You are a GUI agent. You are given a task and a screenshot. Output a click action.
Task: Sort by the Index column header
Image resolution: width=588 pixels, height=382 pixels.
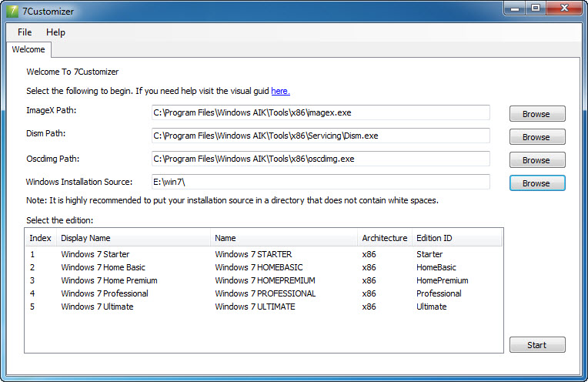[41, 238]
